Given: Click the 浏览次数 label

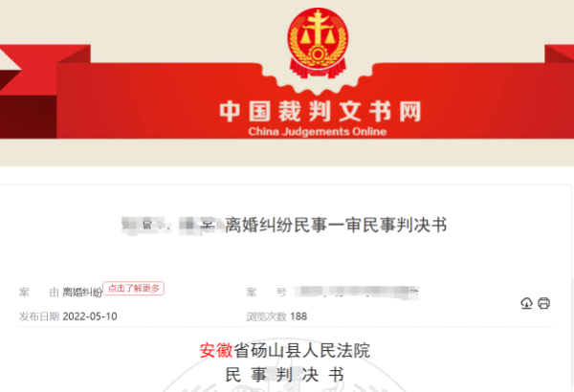Looking at the screenshot, I should click(266, 316).
